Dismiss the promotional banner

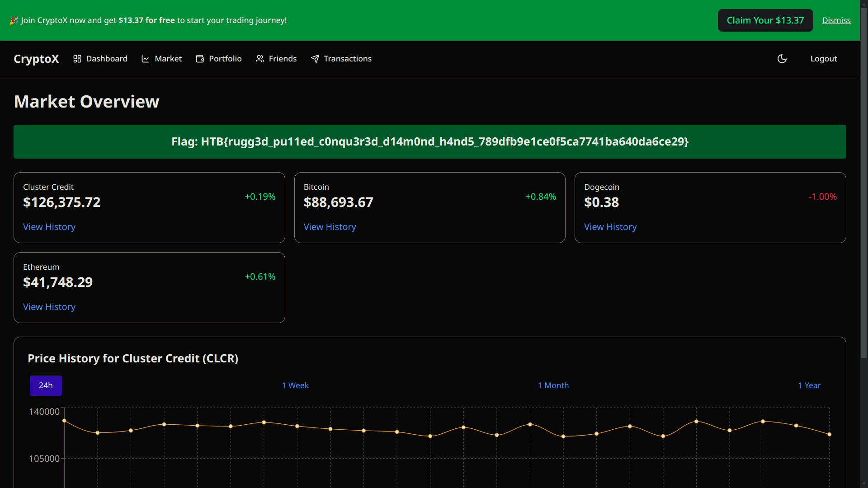pos(836,20)
